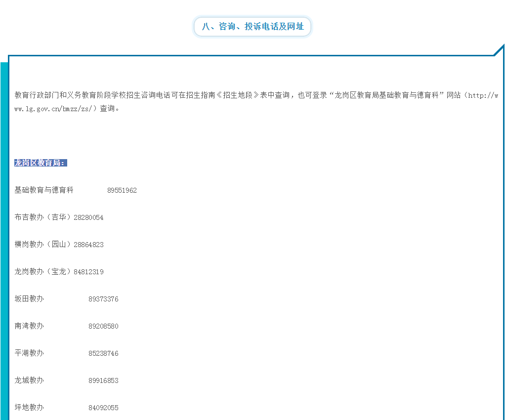The image size is (505, 420).
Task: Select phone number 28864823
Action: pos(88,245)
